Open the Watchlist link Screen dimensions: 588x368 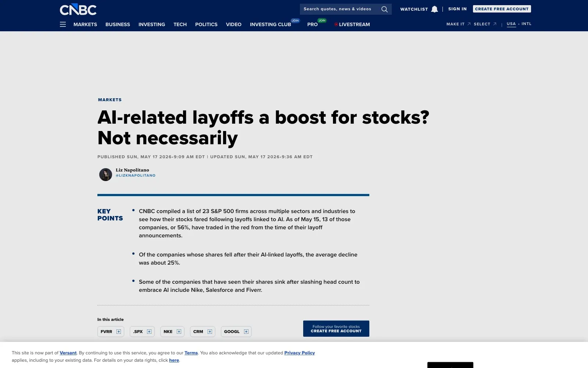(x=414, y=9)
